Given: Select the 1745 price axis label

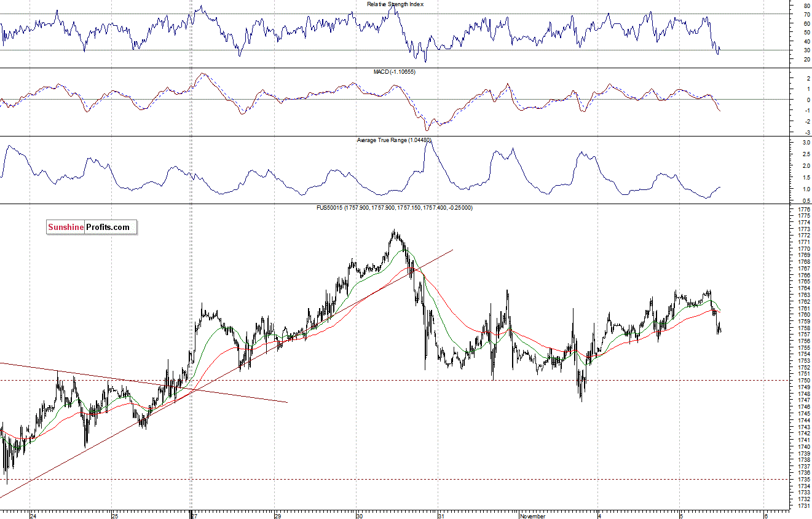Looking at the screenshot, I should 803,413.
